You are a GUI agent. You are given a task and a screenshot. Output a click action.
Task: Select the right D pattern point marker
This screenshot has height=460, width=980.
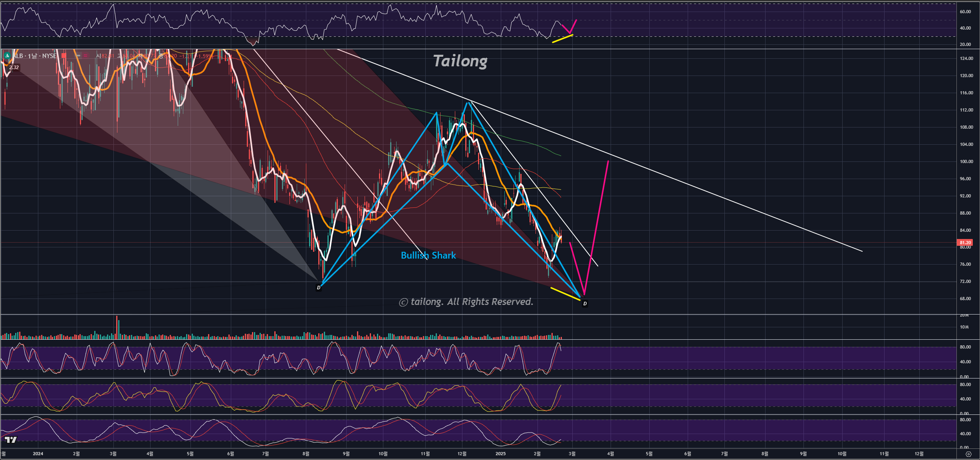[585, 303]
